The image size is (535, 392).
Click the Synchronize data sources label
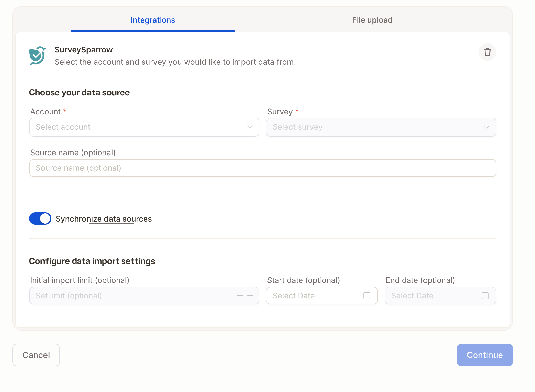tap(104, 219)
